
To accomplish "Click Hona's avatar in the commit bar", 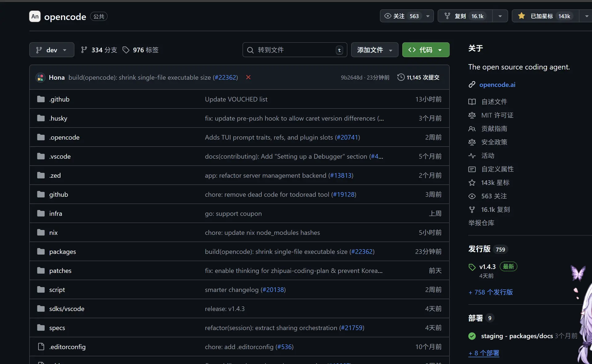I will [x=40, y=77].
